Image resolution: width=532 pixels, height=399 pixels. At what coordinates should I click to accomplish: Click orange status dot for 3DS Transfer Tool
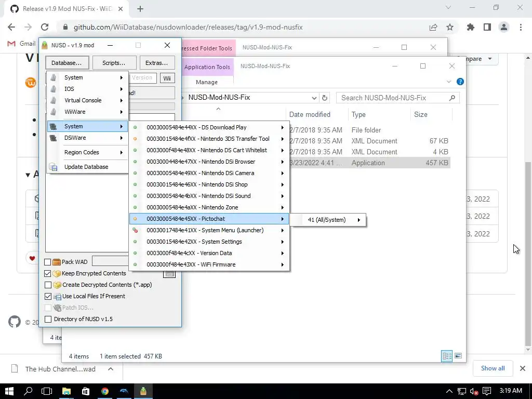(135, 139)
